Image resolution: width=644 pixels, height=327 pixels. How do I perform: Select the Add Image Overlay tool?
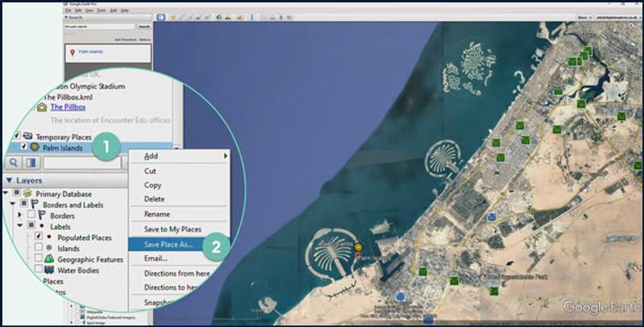[198, 17]
